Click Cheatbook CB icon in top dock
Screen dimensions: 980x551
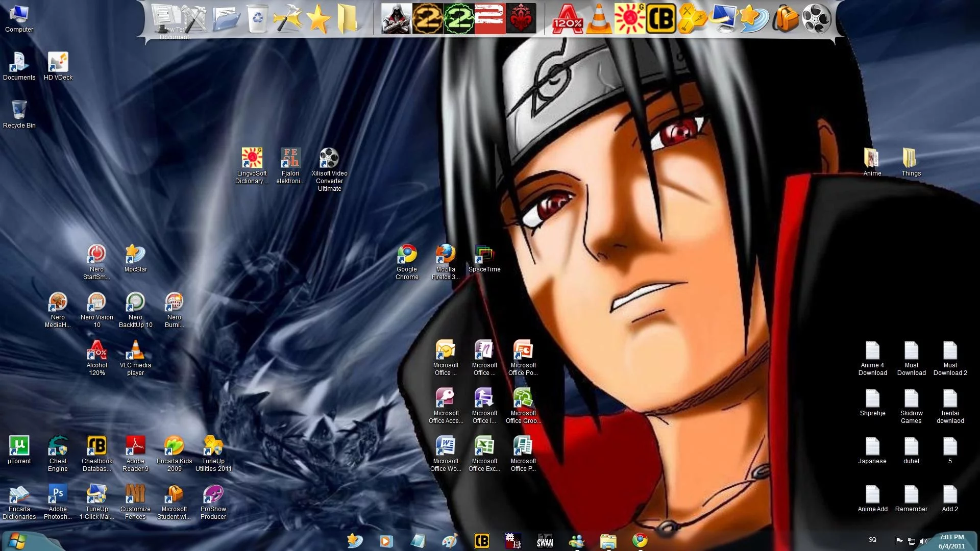[x=661, y=18]
